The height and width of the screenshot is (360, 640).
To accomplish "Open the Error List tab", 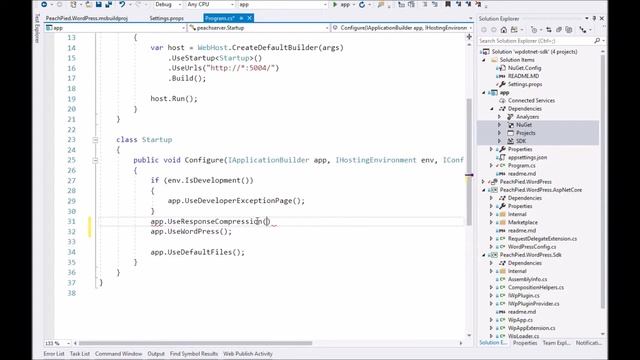I will (x=54, y=354).
